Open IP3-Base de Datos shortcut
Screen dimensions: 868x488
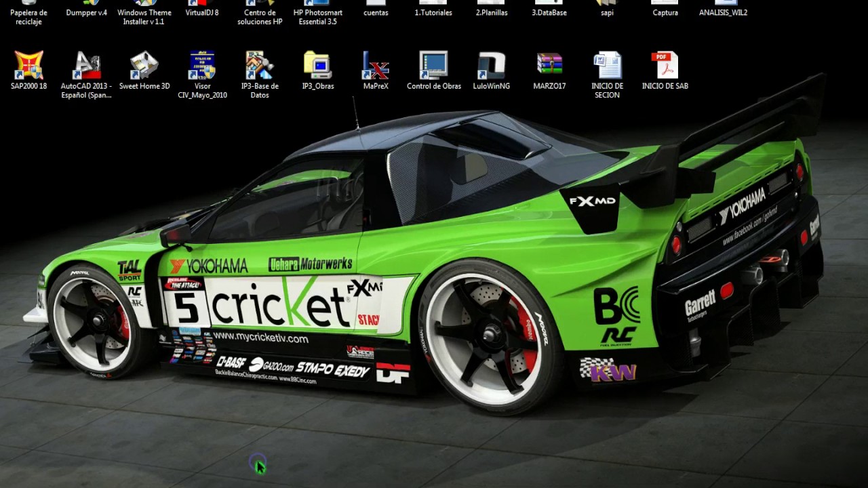[260, 75]
